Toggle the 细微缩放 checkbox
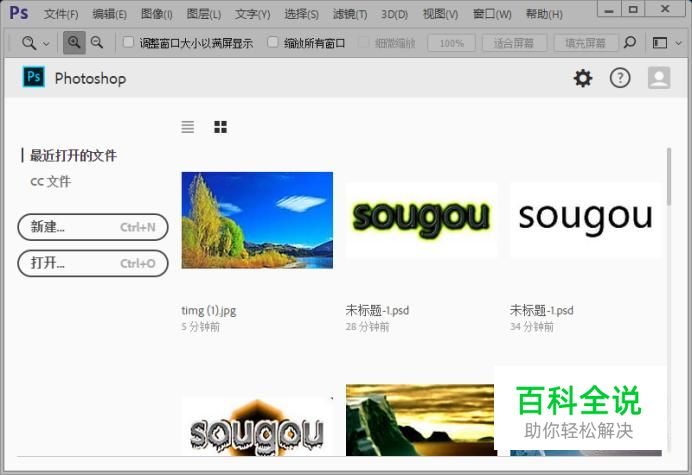 364,42
